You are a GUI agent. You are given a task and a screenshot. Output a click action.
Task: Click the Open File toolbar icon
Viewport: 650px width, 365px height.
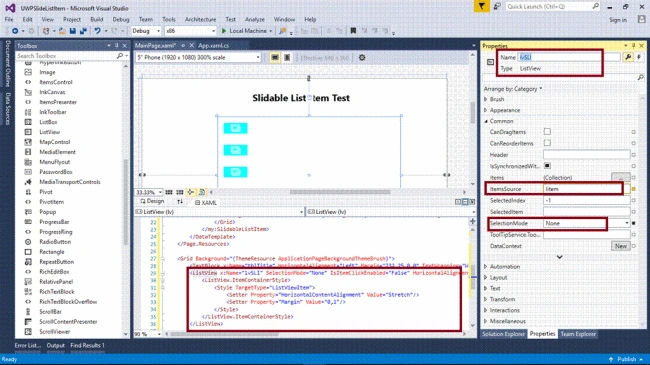62,31
